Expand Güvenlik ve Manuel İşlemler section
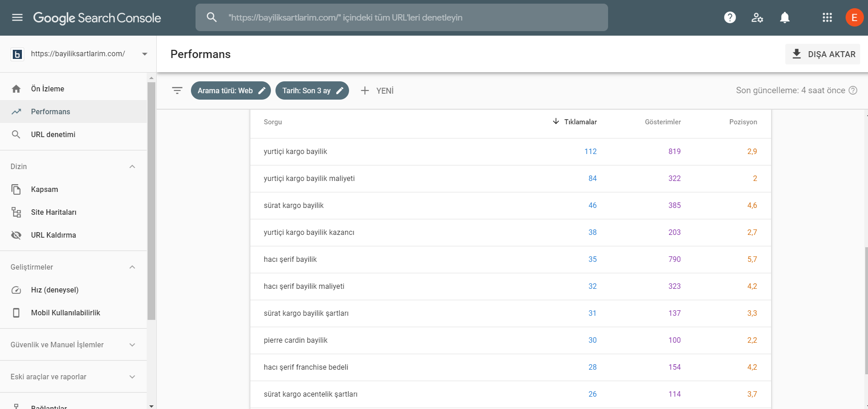 pos(132,345)
